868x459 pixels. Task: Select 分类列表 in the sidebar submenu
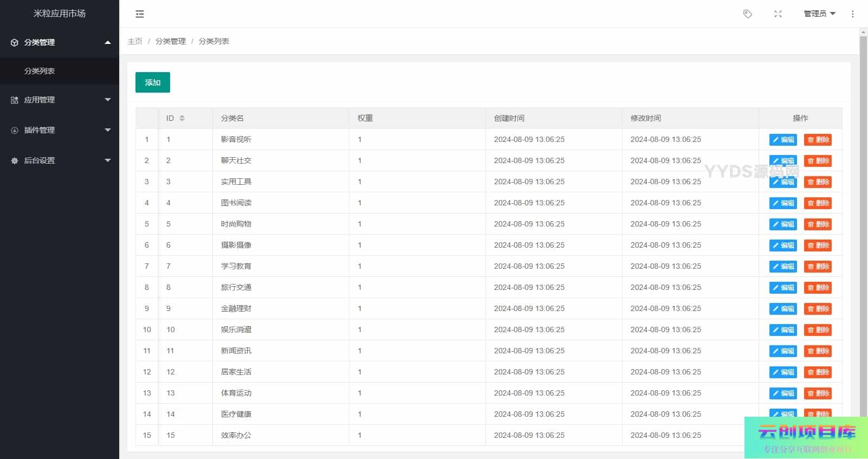point(40,71)
